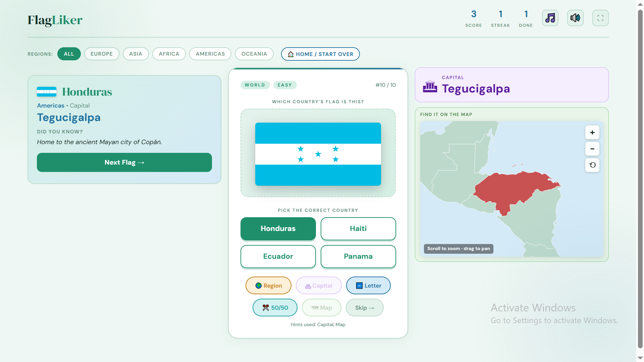The height and width of the screenshot is (362, 644).
Task: Filter flags by AMERICAS region
Action: [x=210, y=54]
